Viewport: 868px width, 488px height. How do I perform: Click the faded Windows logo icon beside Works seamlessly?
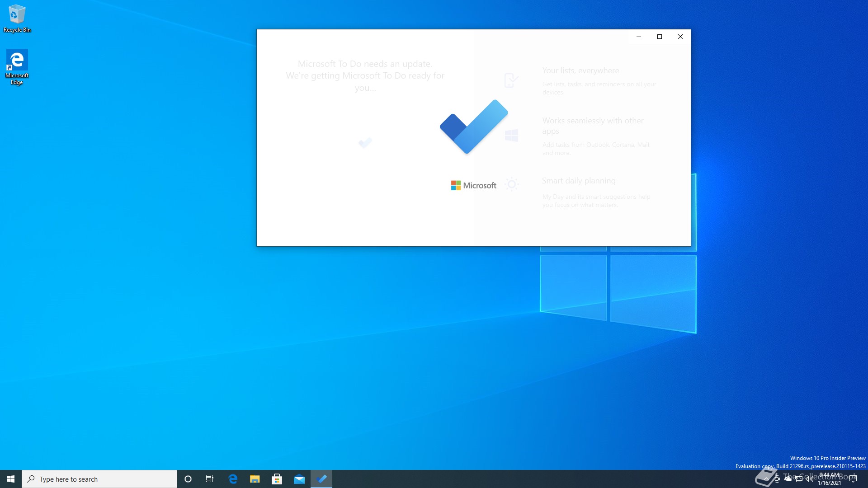coord(511,135)
